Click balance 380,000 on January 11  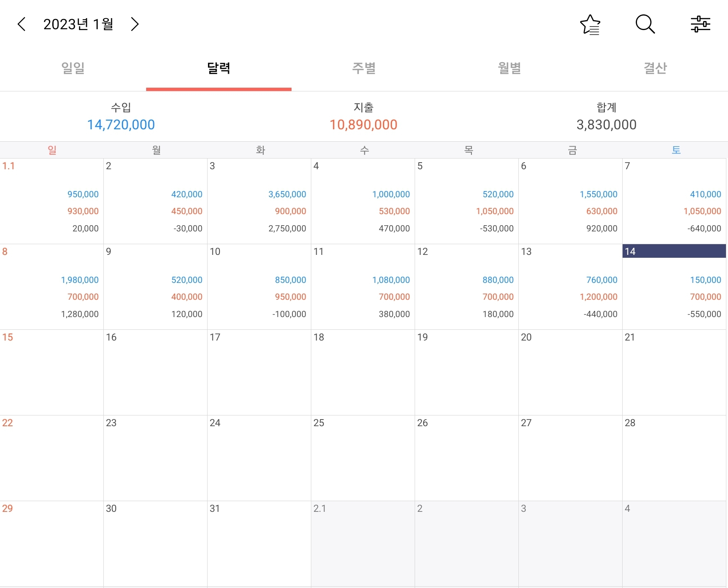click(394, 314)
